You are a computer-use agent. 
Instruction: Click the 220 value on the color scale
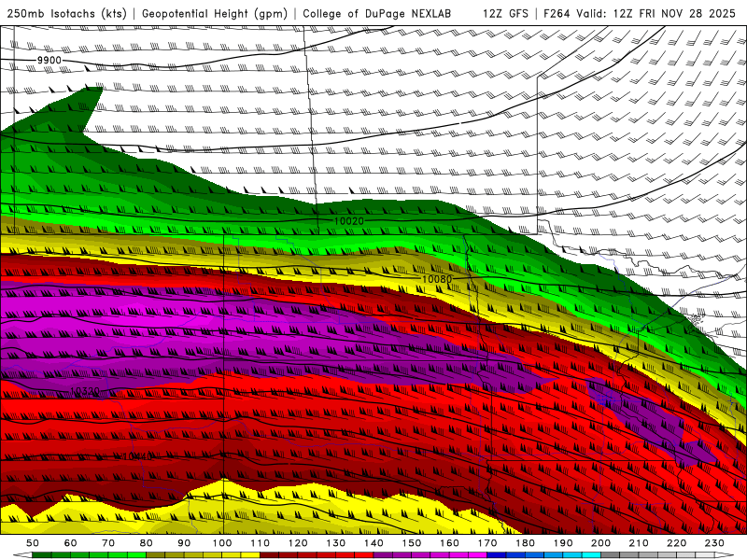[676, 543]
